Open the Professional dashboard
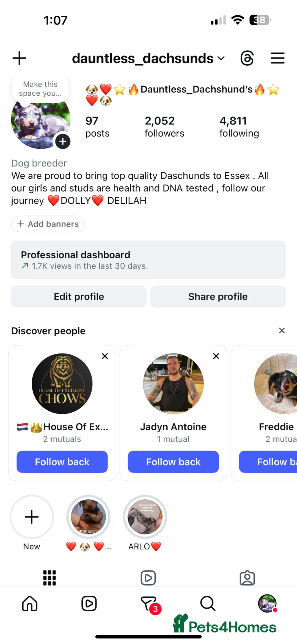Viewport: 297px width, 644px height. [x=148, y=259]
